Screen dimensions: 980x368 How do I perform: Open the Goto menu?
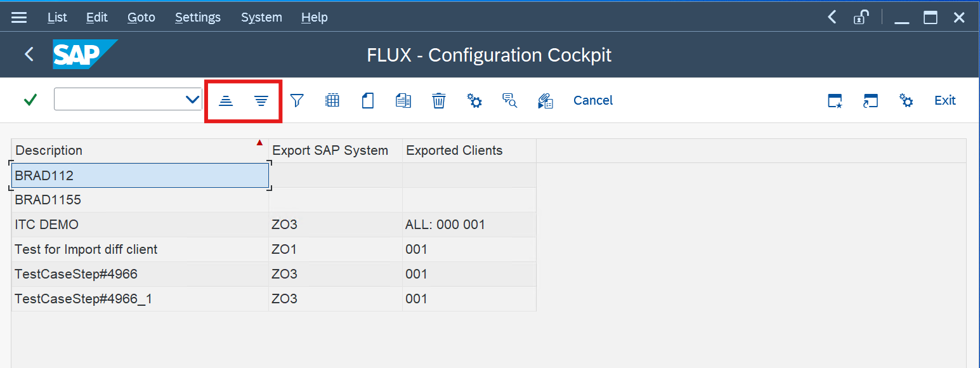(x=141, y=18)
